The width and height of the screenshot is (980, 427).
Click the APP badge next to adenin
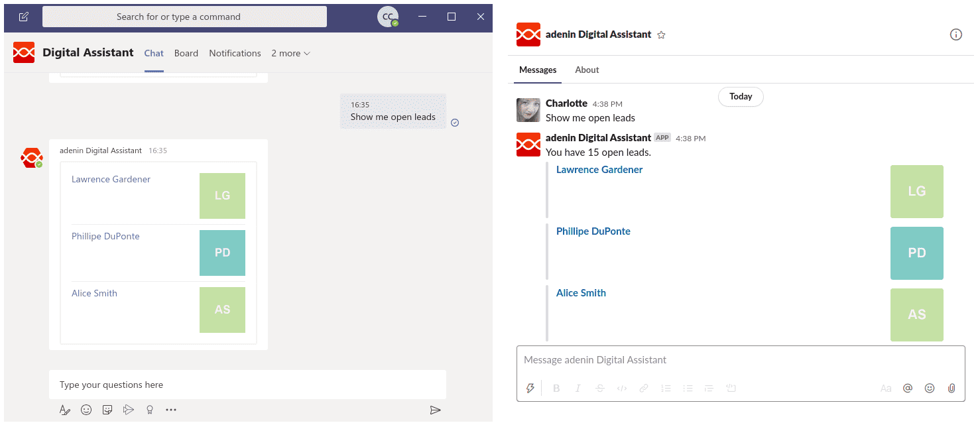click(662, 138)
